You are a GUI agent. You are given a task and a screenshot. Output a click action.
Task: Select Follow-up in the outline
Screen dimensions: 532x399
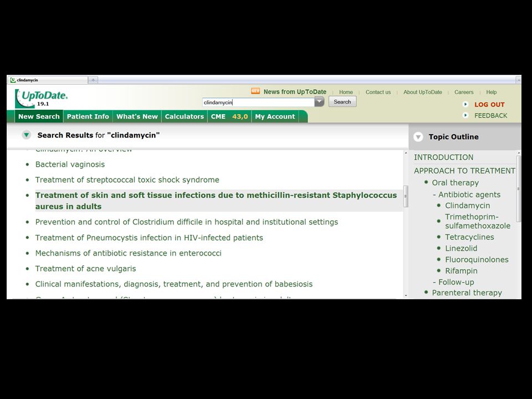pyautogui.click(x=456, y=282)
